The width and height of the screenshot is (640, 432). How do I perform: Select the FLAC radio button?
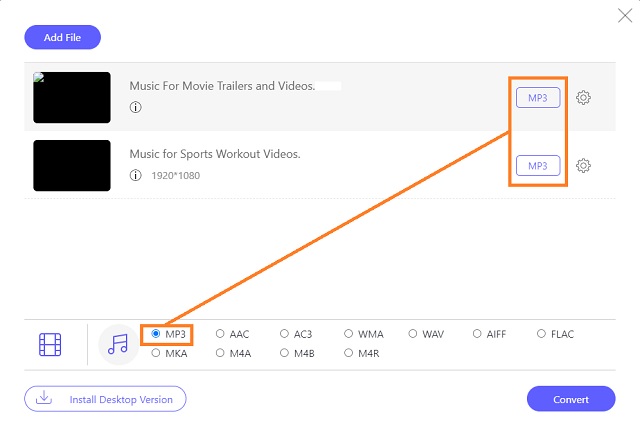(541, 334)
